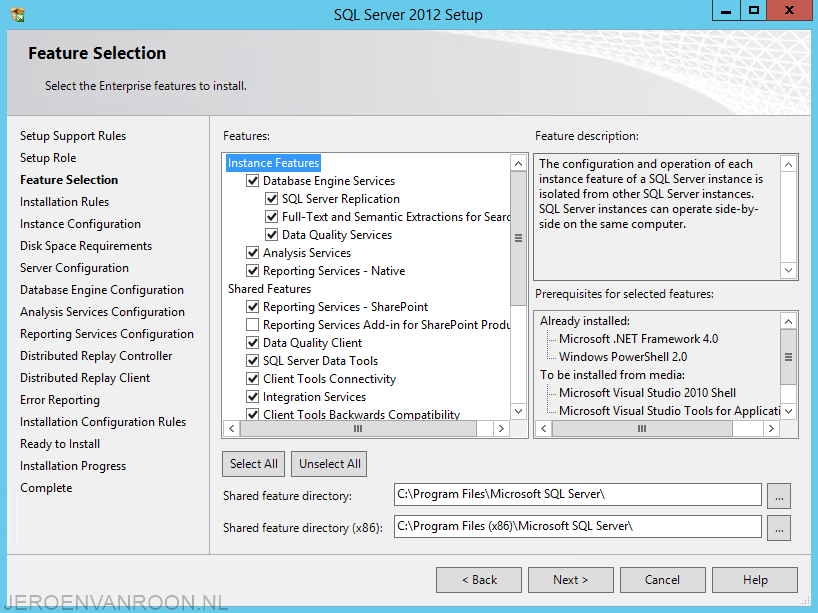Click Error Reporting step in sidebar
Viewport: 818px width, 613px height.
click(60, 400)
